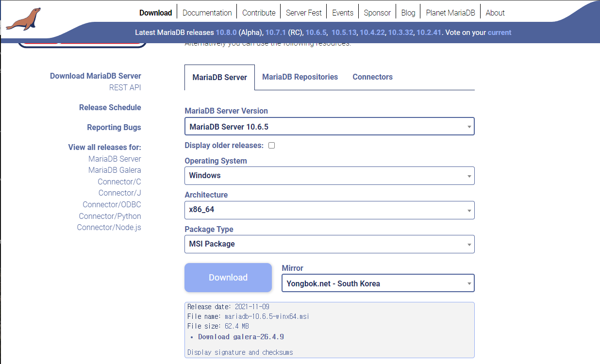This screenshot has height=364, width=600.
Task: View releases for Connector/ODBC
Action: [112, 204]
